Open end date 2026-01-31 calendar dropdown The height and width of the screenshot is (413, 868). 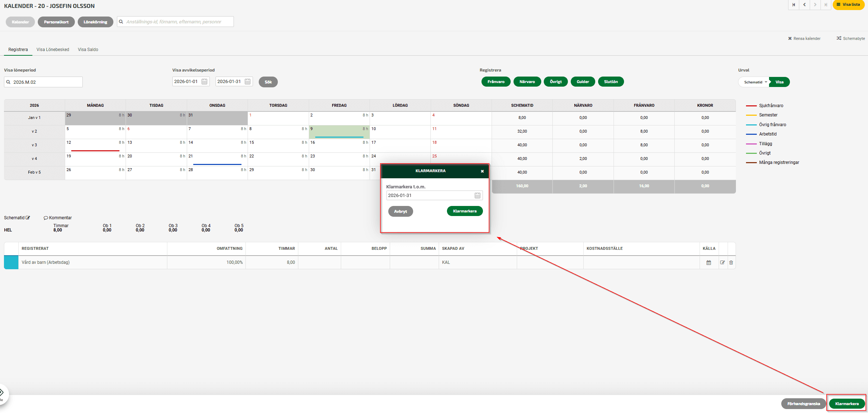point(248,82)
